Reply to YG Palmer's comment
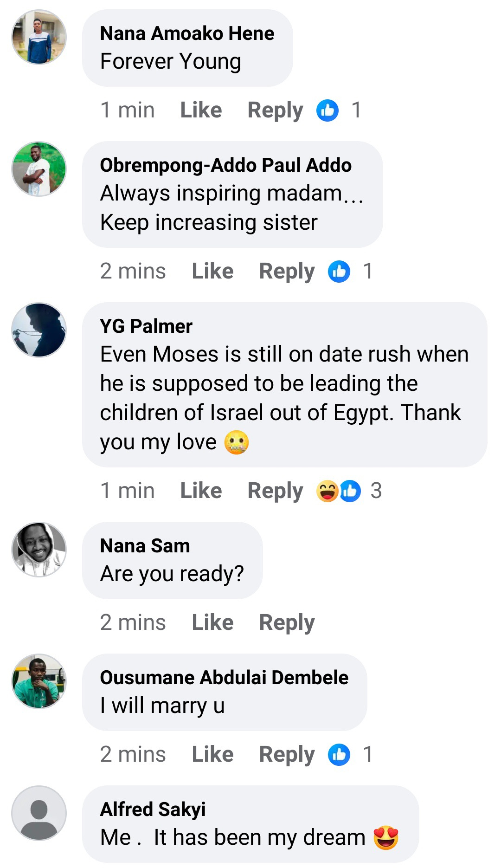Viewport: 501px width, 868px height. click(275, 491)
